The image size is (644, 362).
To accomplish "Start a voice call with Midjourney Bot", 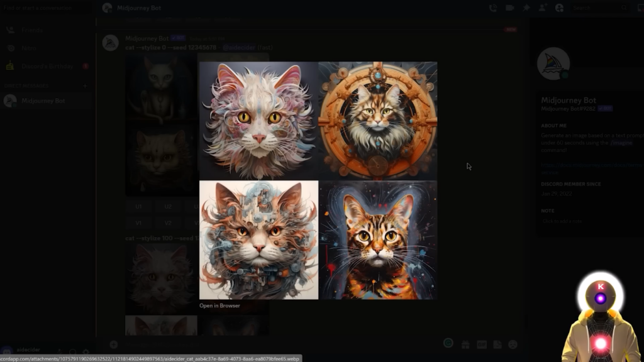I will point(493,8).
